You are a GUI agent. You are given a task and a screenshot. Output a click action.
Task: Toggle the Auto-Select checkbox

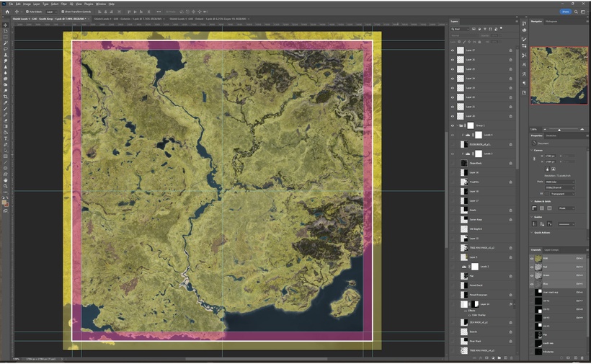[x=27, y=12]
